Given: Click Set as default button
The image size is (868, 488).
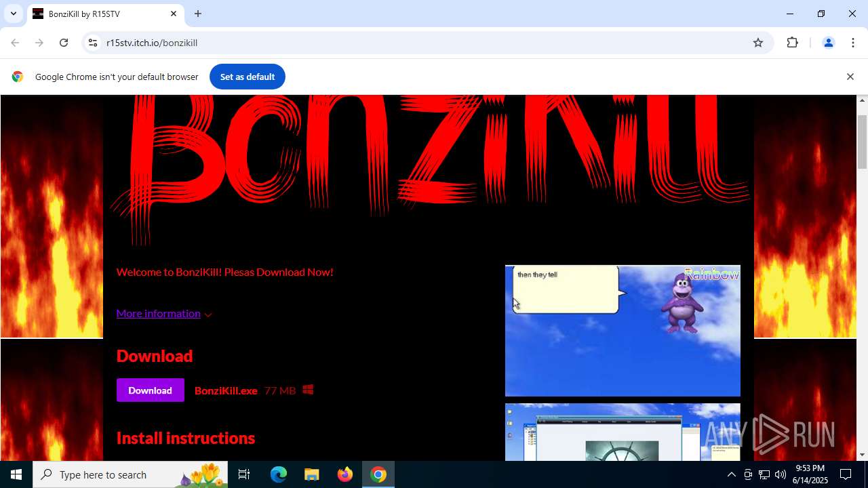Looking at the screenshot, I should [247, 77].
